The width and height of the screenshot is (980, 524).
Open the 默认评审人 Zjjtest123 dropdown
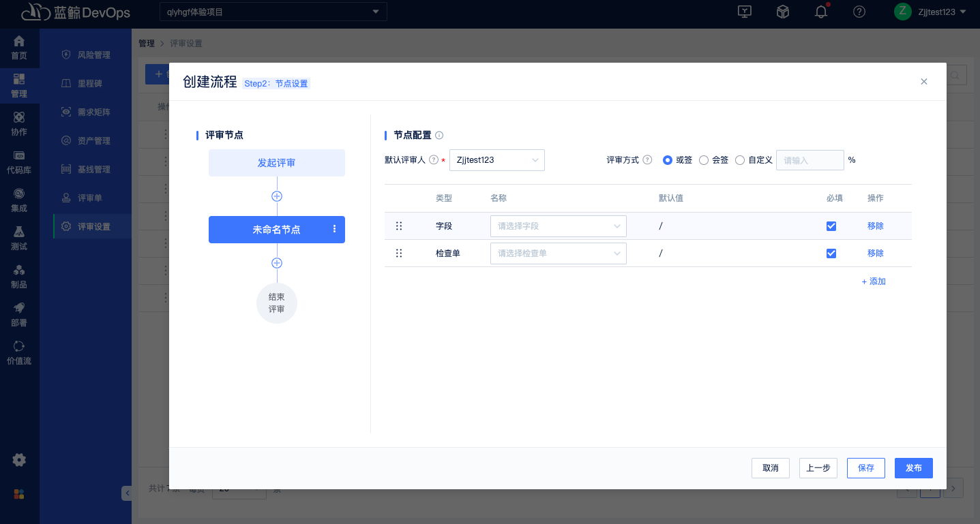[497, 160]
